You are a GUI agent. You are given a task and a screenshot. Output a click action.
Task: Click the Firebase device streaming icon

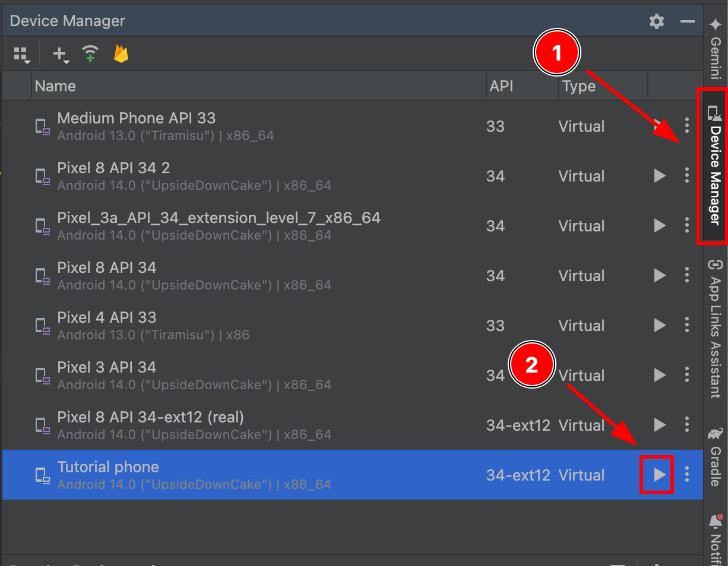tap(121, 53)
